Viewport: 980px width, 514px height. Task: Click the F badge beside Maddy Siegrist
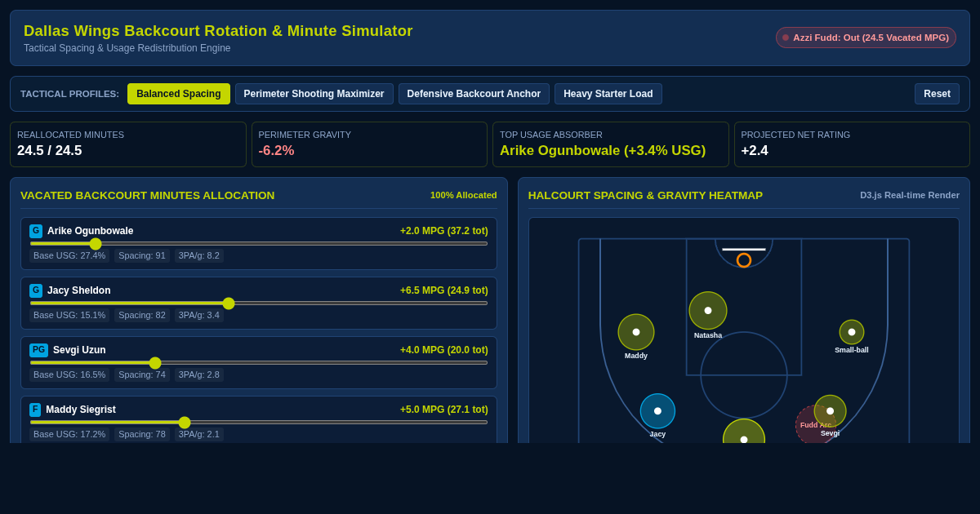[35, 410]
